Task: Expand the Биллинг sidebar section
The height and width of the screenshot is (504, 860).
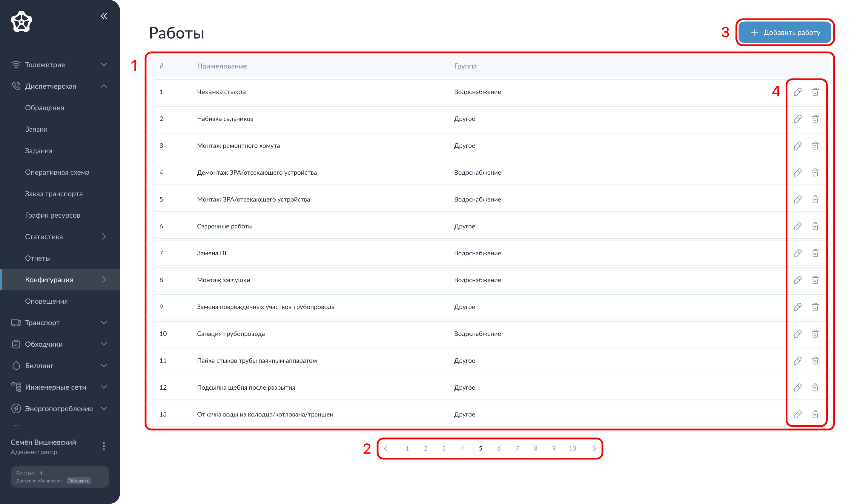Action: (x=104, y=365)
